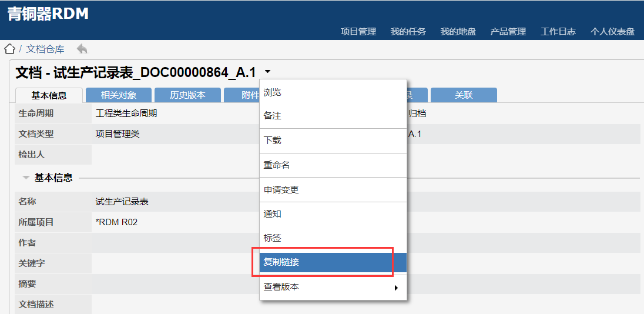Open the 相关对象 tab

(119, 95)
